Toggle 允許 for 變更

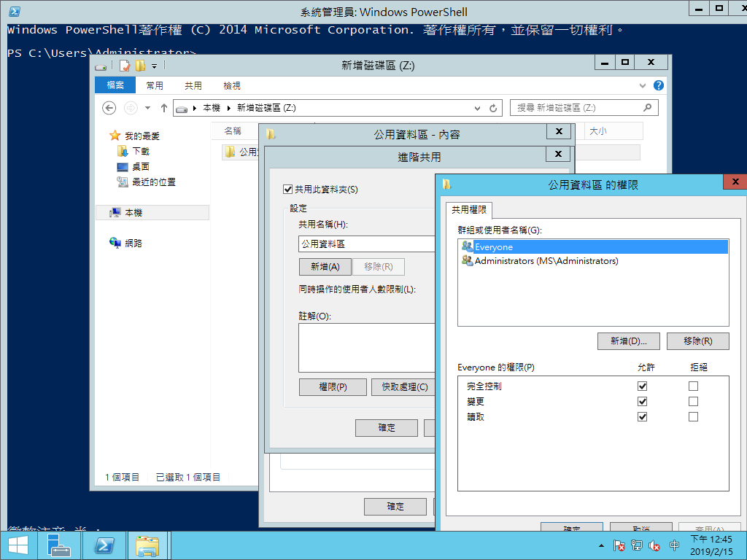642,402
